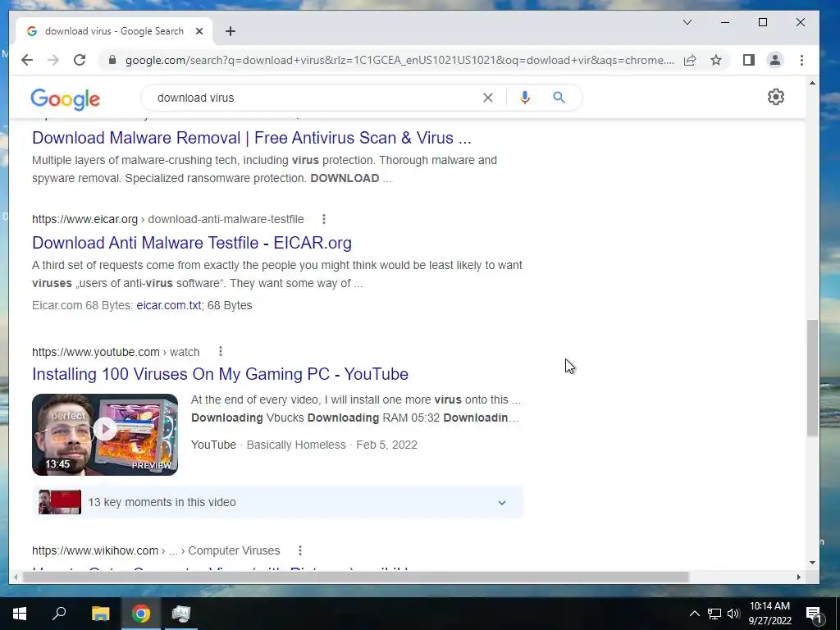
Task: Start voice search with the microphone icon
Action: click(x=524, y=98)
